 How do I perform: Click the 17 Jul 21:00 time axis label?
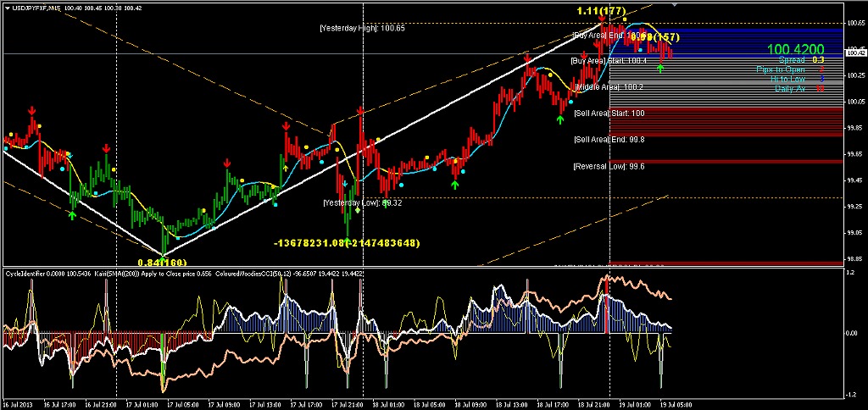coord(347,404)
